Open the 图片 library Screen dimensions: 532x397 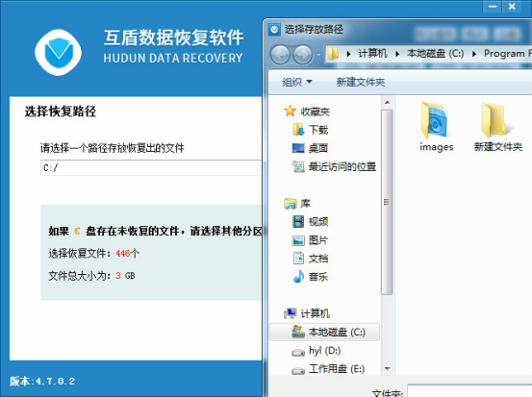[317, 240]
